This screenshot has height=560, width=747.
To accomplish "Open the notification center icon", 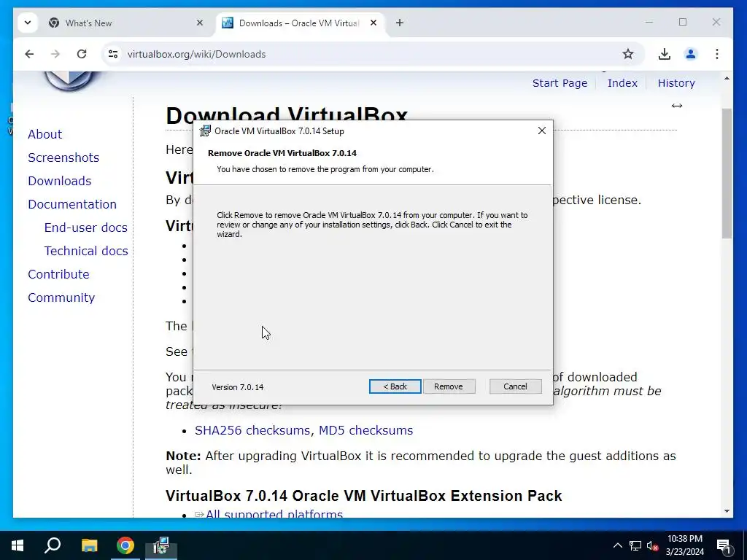I will point(724,545).
